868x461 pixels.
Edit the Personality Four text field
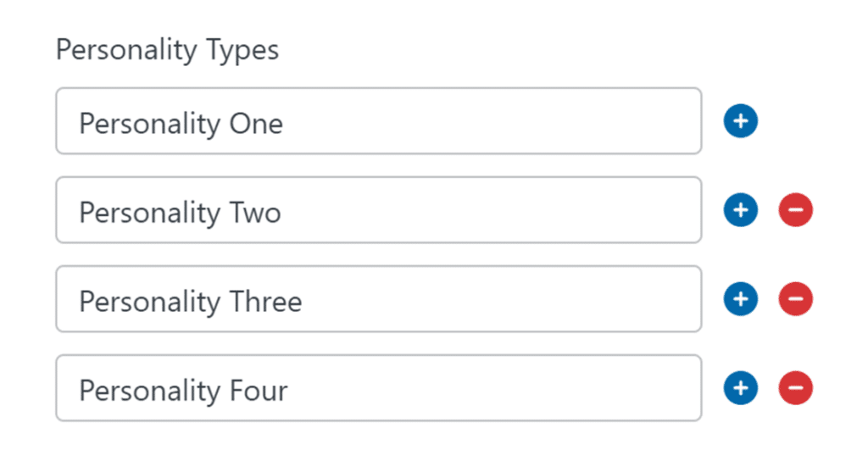[x=378, y=388]
